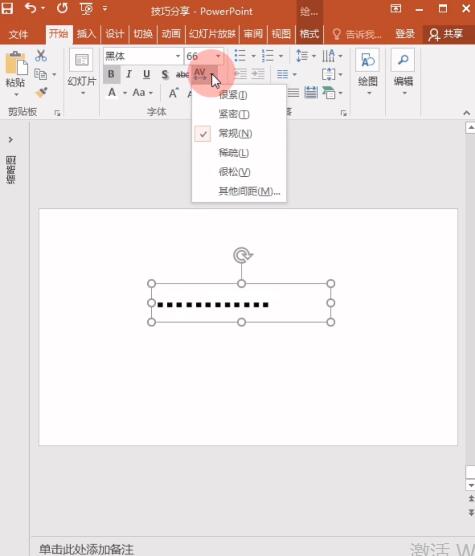Click the 共享 share button

point(445,34)
